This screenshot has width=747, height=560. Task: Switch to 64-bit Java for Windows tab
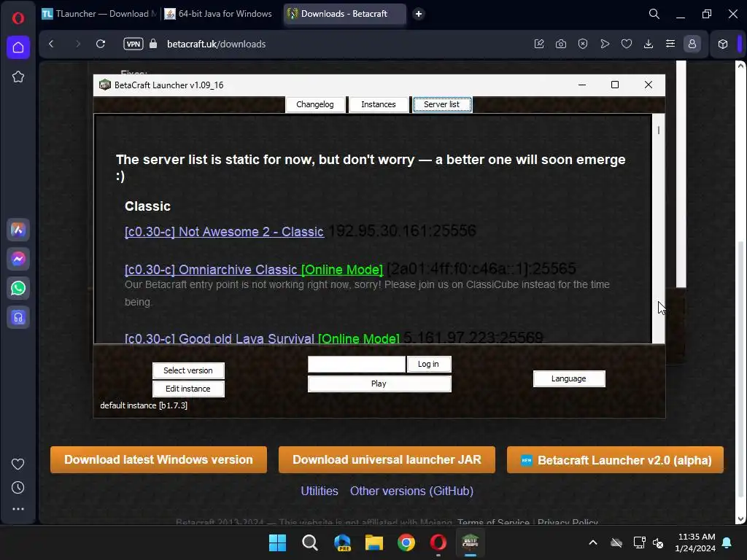tap(219, 14)
